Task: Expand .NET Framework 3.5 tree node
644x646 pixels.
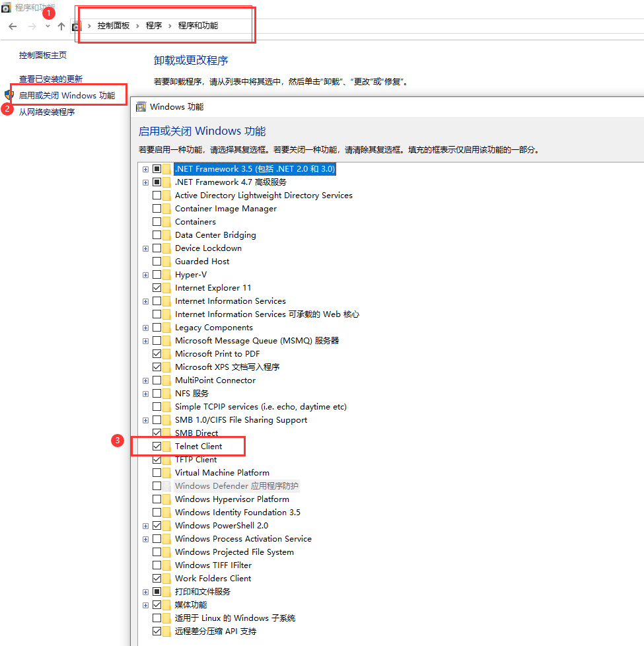Action: [145, 169]
